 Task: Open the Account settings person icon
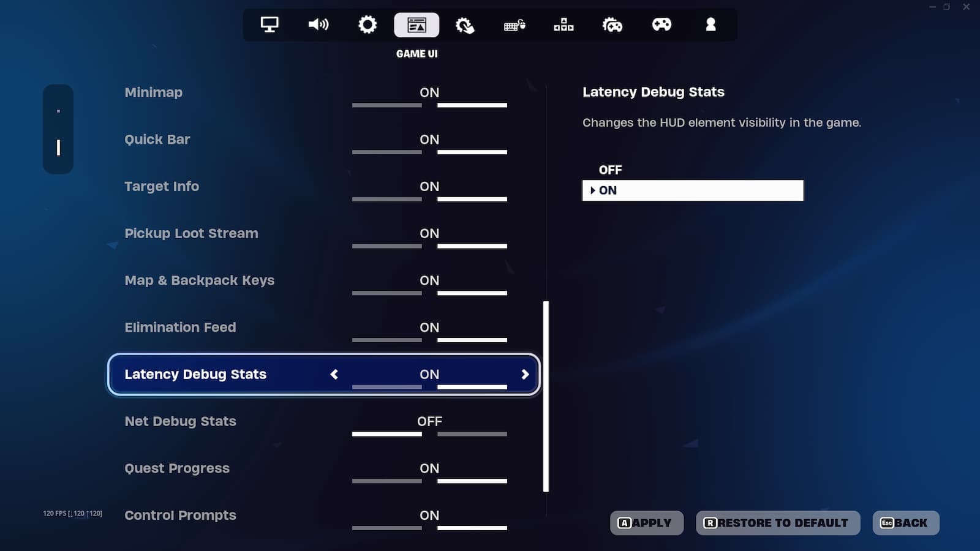710,24
